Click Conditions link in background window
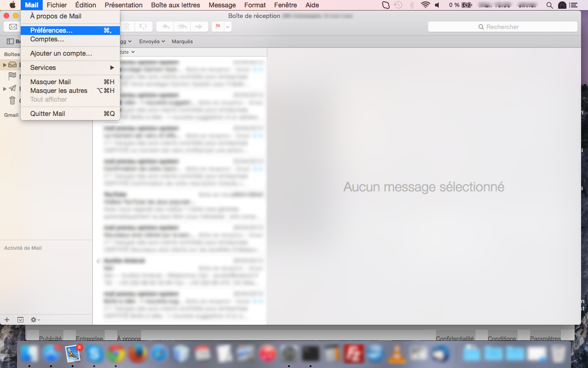Viewport: 588px width, 368px height. coord(502,339)
